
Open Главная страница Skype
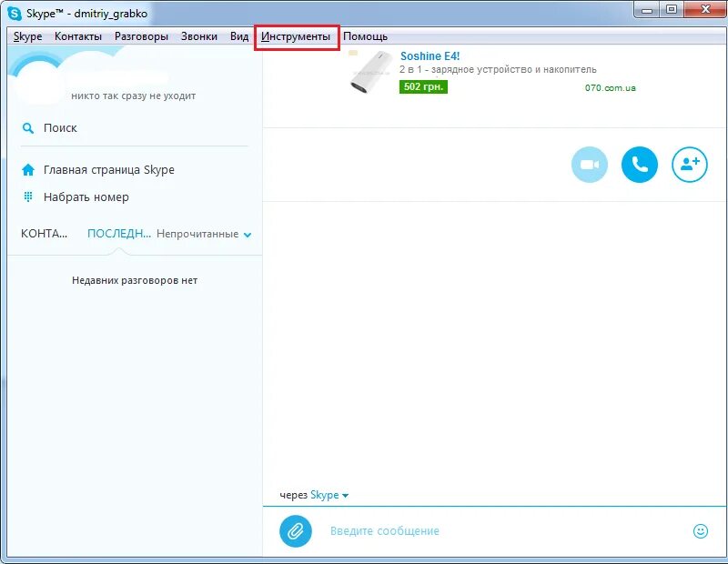pyautogui.click(x=108, y=170)
